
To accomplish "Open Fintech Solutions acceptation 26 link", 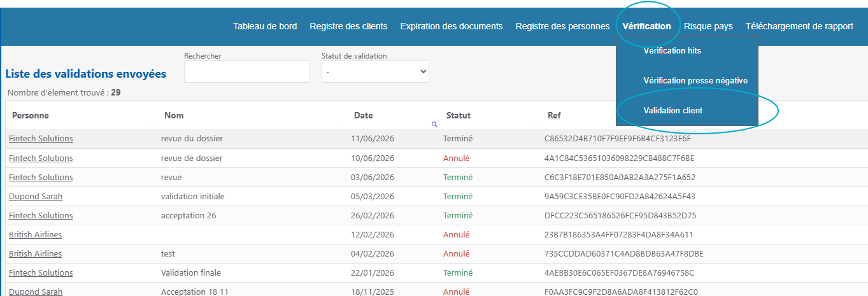I will (41, 215).
